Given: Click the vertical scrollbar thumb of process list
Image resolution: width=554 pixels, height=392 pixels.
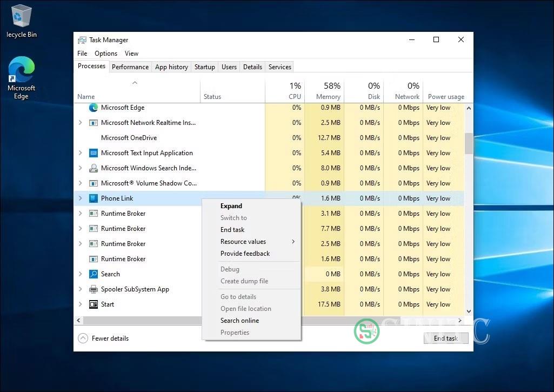Looking at the screenshot, I should [x=469, y=143].
